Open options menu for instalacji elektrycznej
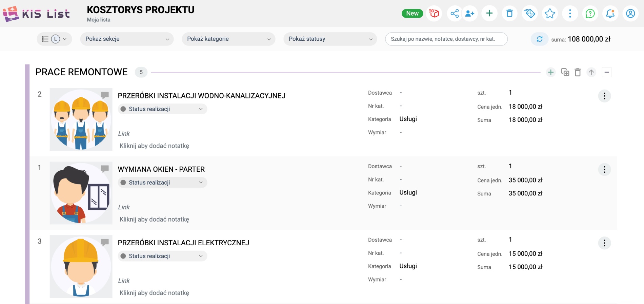The image size is (644, 304). click(604, 243)
